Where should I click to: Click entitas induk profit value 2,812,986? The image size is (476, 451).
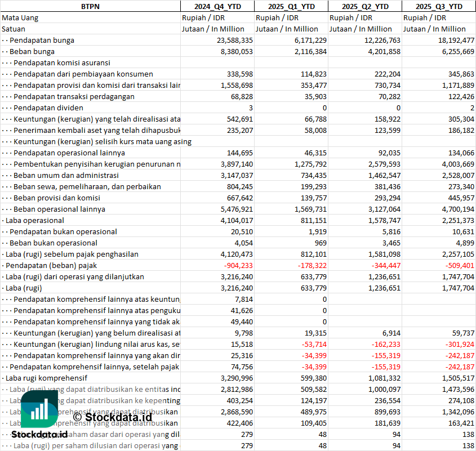point(237,389)
